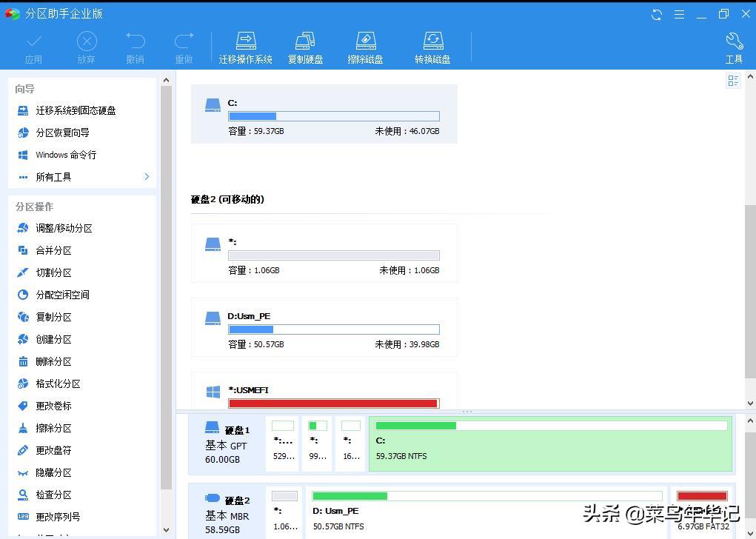This screenshot has width=756, height=539.
Task: Click the refresh icon in title bar
Action: 655,13
